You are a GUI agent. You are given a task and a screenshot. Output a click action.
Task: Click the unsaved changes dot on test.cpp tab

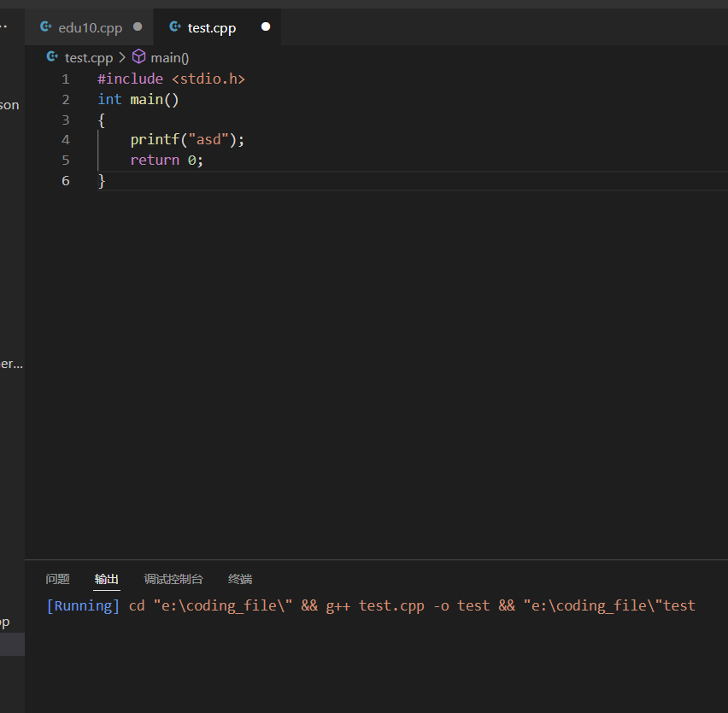[x=265, y=26]
